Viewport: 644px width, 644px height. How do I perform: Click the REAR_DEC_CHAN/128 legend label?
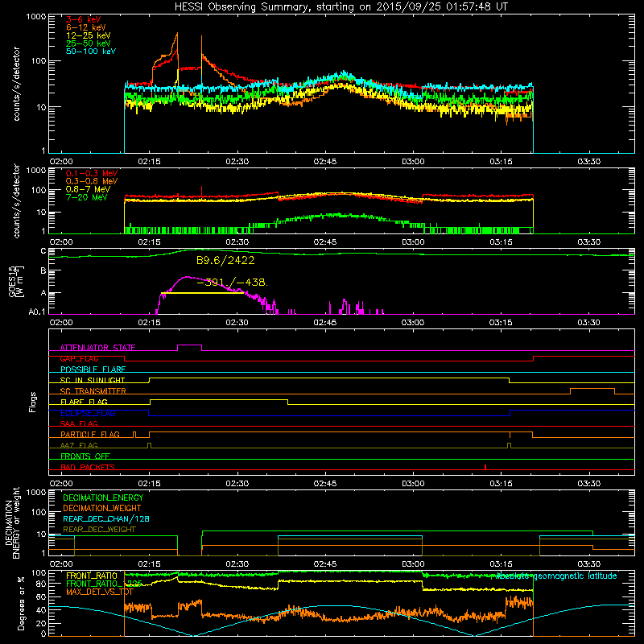tap(106, 519)
